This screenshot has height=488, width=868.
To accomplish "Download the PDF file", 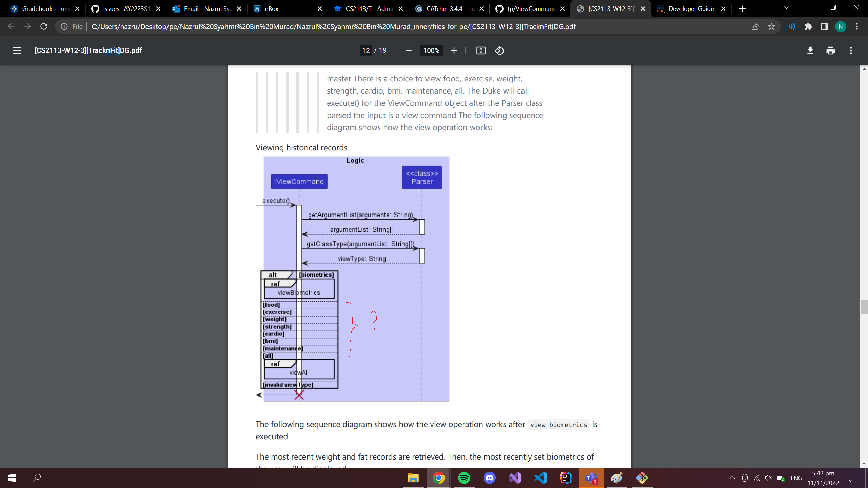I will (x=810, y=50).
